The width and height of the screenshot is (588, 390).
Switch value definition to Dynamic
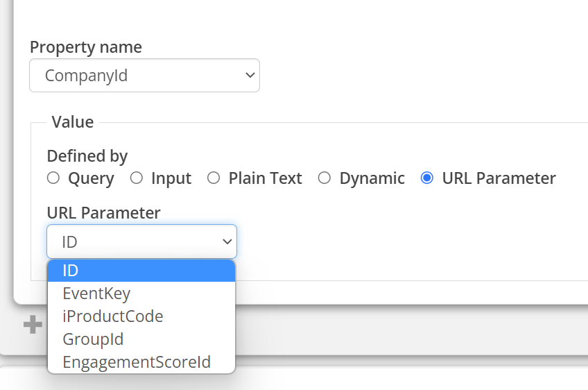(325, 178)
